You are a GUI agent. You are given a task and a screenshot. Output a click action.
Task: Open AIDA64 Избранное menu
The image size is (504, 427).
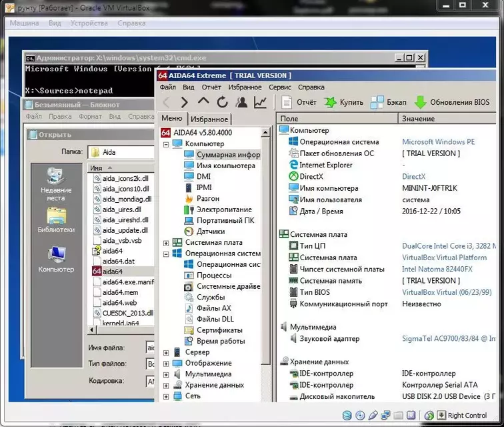245,87
